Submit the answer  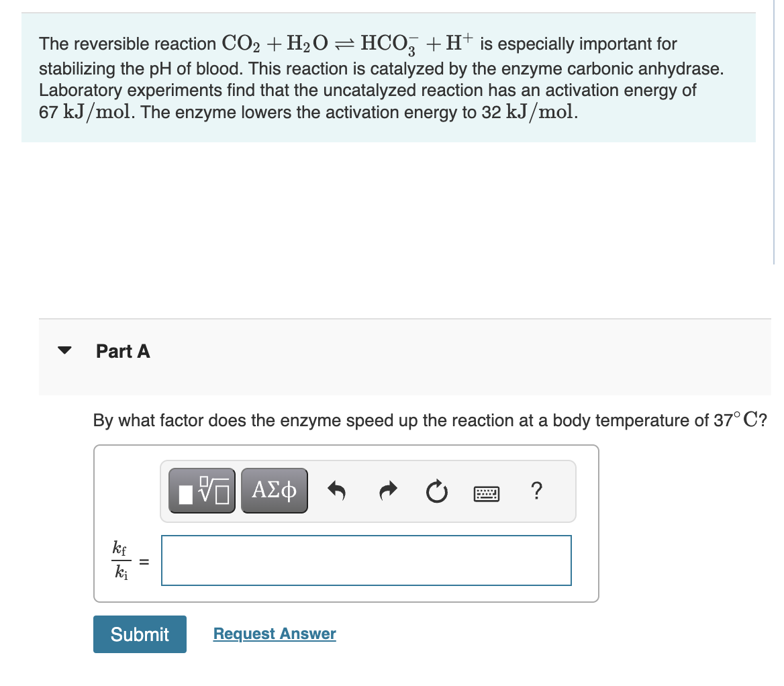[x=139, y=634]
